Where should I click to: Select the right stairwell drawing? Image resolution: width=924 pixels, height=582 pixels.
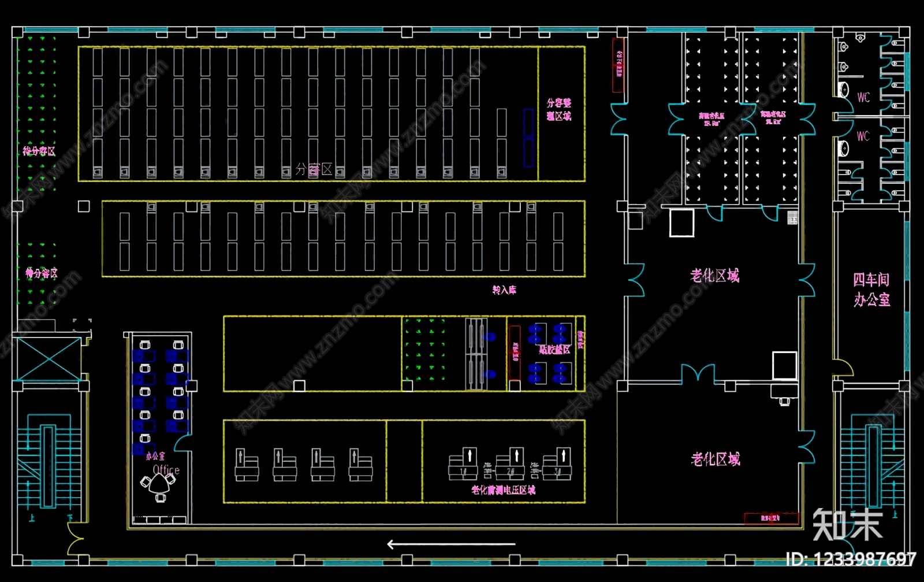point(873,461)
